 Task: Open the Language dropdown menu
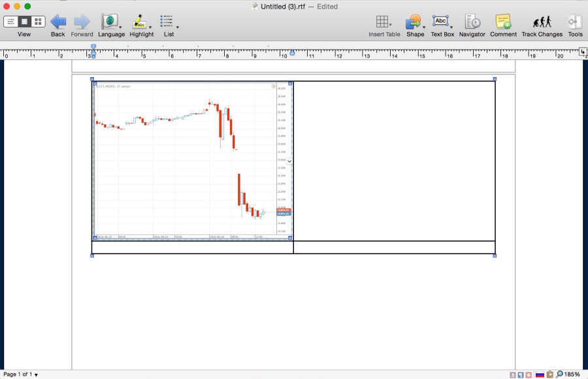120,27
